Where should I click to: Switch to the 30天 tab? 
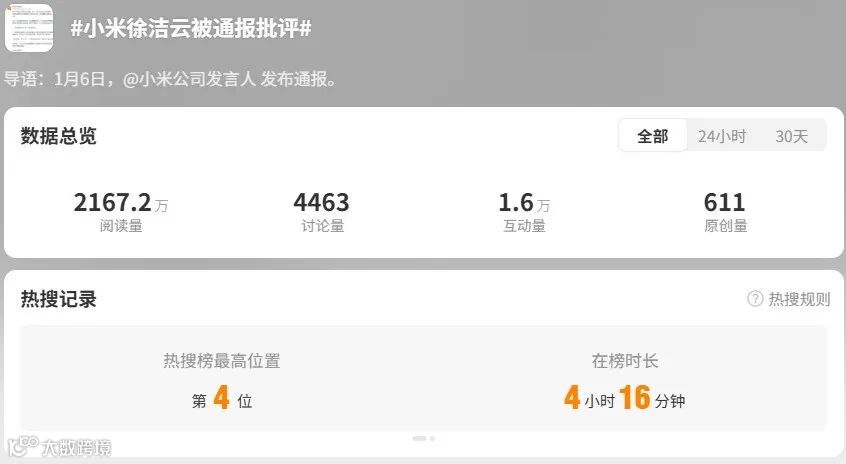click(792, 136)
